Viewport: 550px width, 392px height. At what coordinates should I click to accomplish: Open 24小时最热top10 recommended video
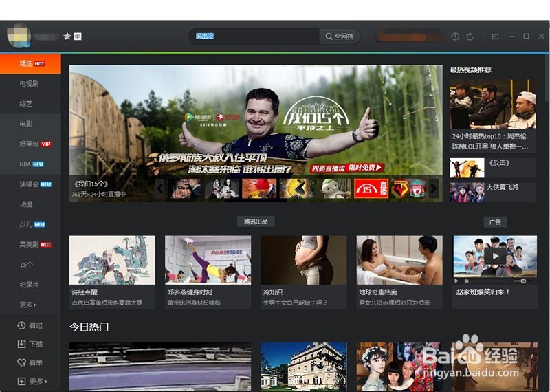point(492,116)
